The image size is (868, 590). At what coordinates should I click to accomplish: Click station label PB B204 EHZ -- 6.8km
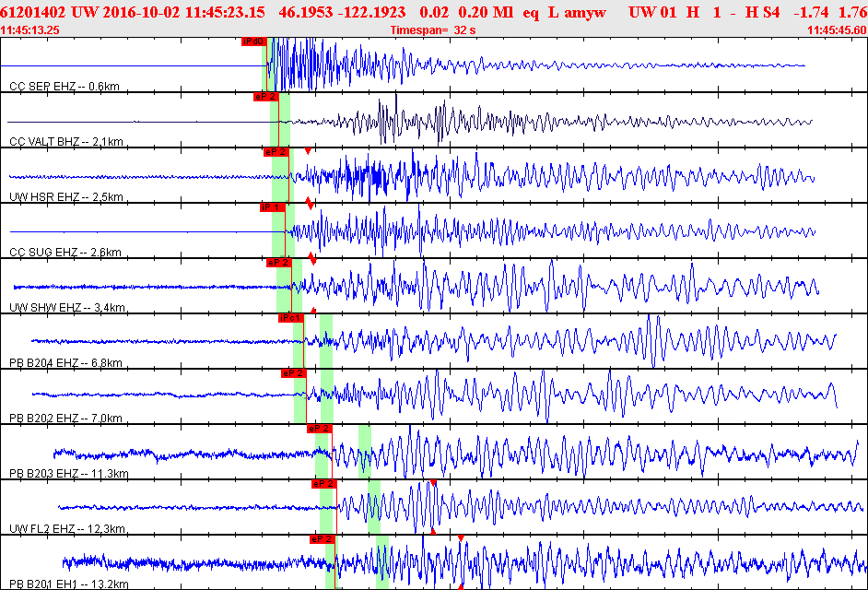coord(65,363)
